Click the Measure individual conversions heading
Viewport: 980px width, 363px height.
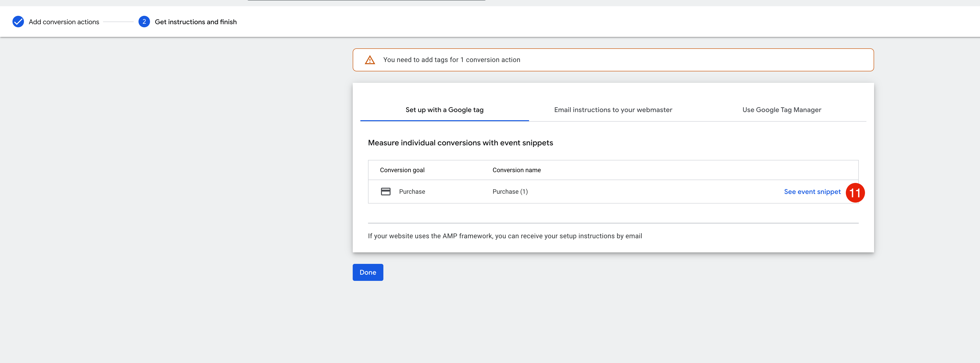(x=460, y=143)
